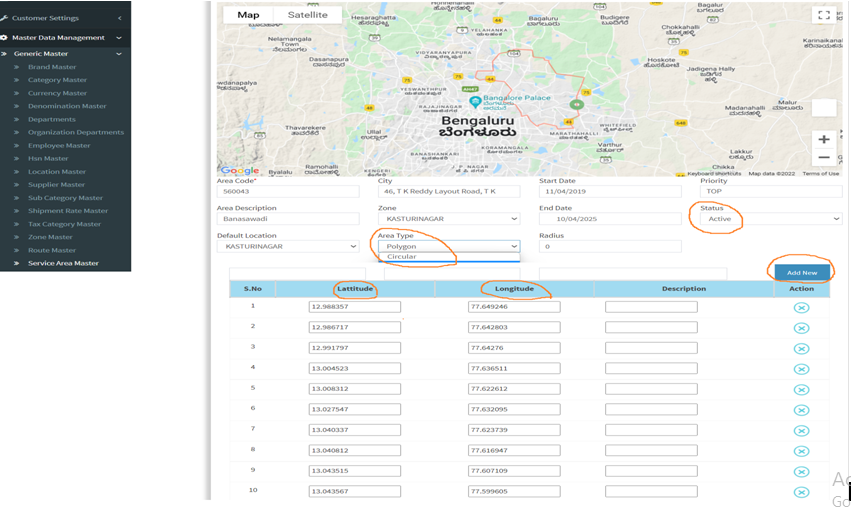Screen dimensions: 851x511
Task: Click the Bangalore Palace map pin
Action: (x=475, y=101)
